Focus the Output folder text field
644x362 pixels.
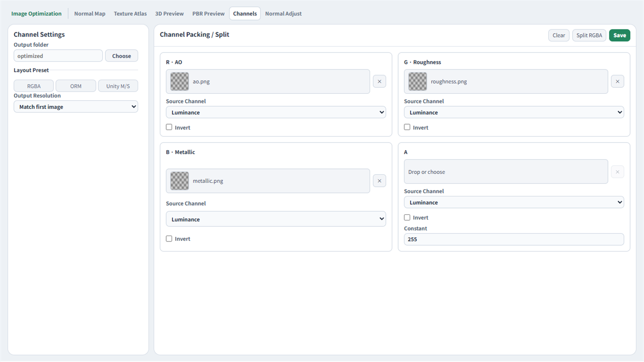(x=58, y=56)
